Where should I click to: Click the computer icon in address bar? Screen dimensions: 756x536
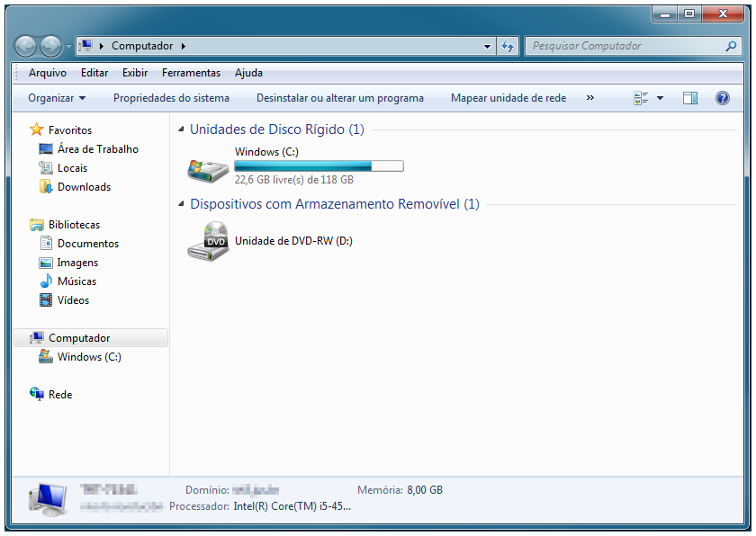point(86,46)
